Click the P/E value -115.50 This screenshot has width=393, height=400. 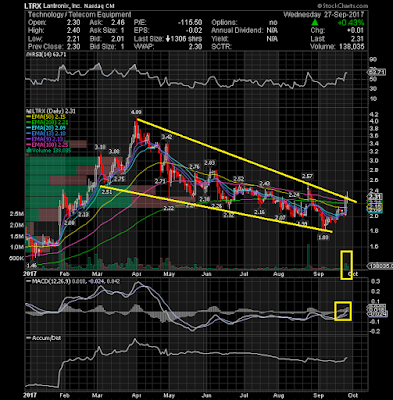(x=190, y=23)
